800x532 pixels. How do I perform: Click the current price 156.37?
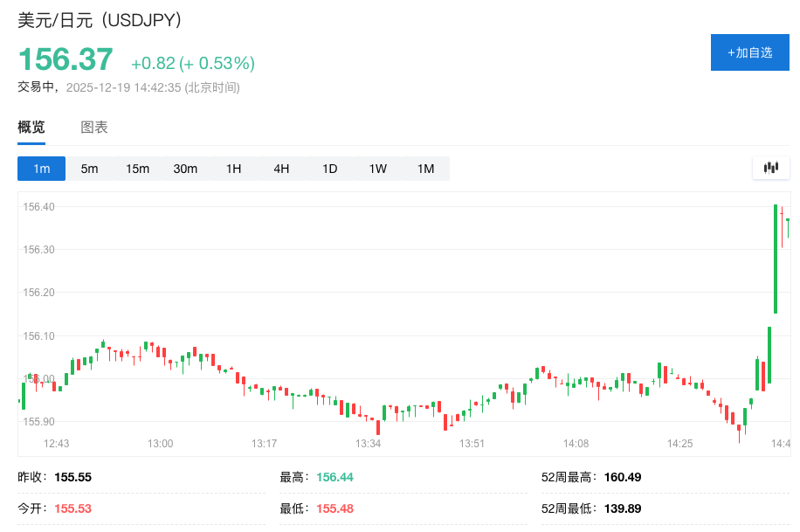(x=66, y=60)
